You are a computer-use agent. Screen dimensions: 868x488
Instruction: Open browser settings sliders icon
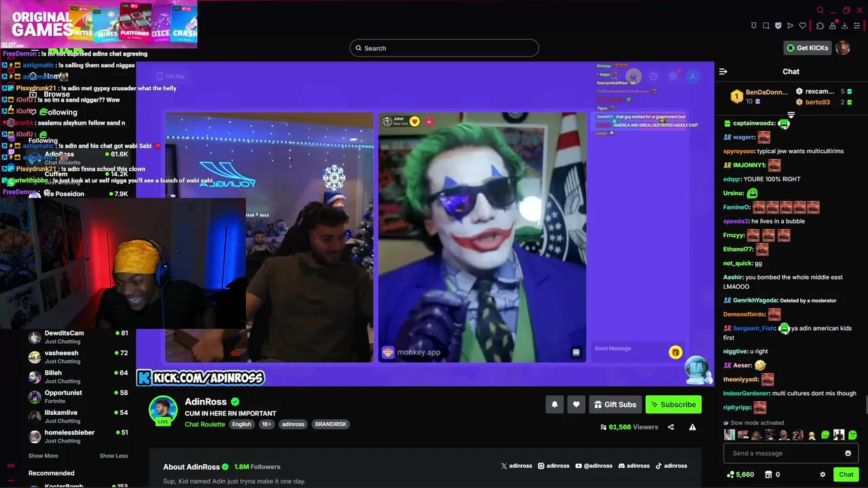coord(857,26)
